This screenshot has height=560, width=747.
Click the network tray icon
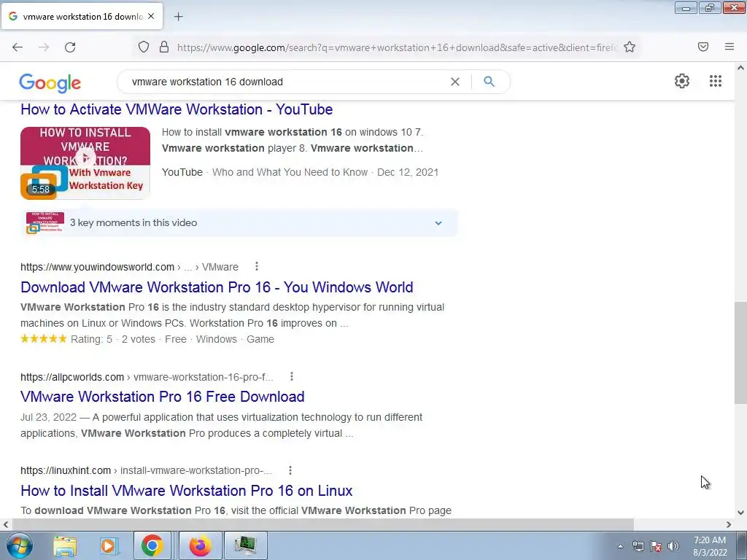click(x=638, y=546)
